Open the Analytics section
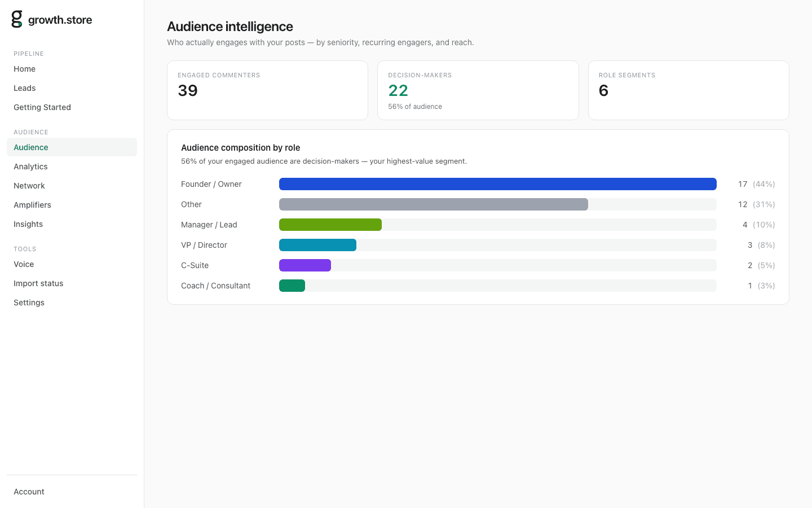The height and width of the screenshot is (508, 812). [x=72, y=167]
